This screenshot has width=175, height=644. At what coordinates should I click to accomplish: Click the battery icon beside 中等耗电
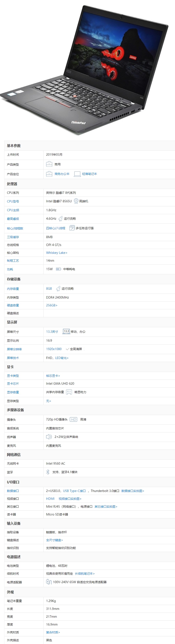pos(58,269)
